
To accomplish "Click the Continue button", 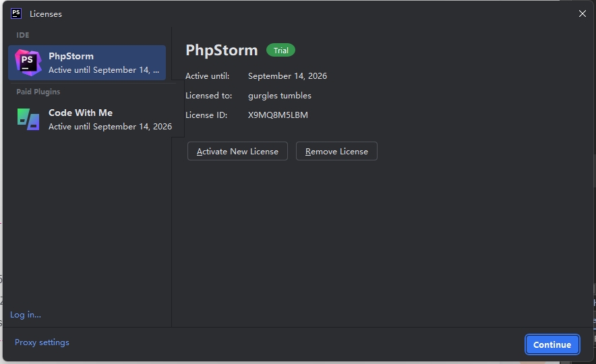I will pyautogui.click(x=552, y=344).
